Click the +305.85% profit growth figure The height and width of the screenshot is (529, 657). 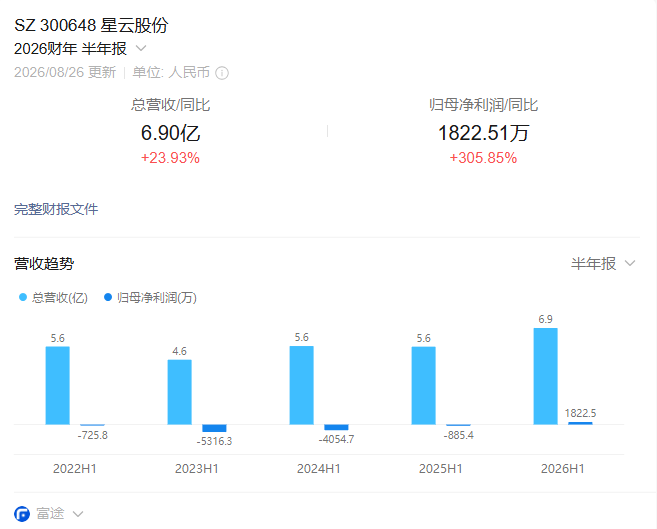click(x=483, y=158)
